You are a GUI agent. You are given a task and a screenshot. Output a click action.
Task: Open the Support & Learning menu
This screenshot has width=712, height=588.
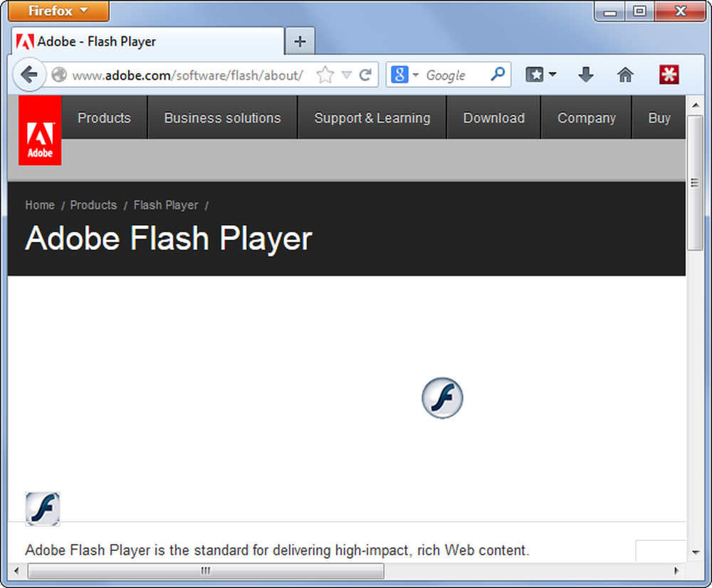372,117
